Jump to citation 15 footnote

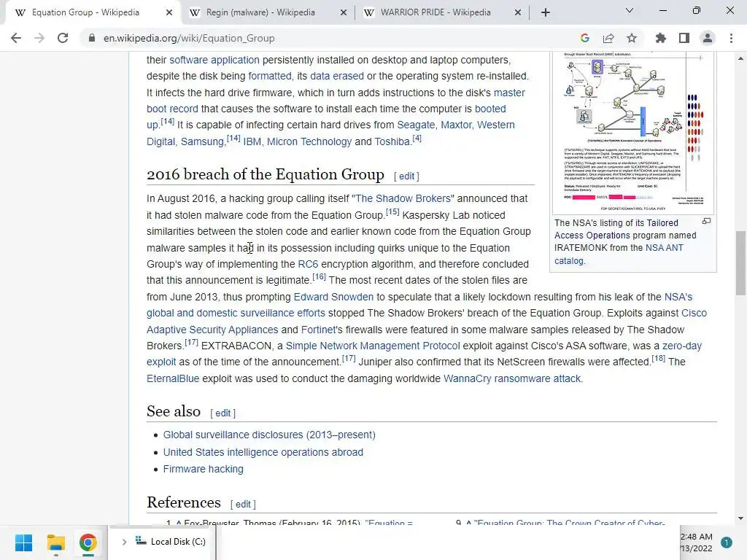(x=392, y=212)
